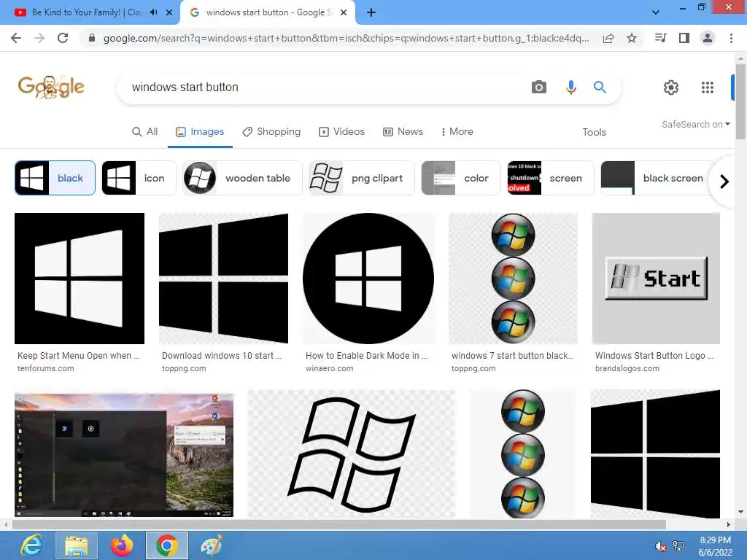Image resolution: width=747 pixels, height=560 pixels.
Task: Click the horizontal scrollbar
Action: tap(338, 525)
